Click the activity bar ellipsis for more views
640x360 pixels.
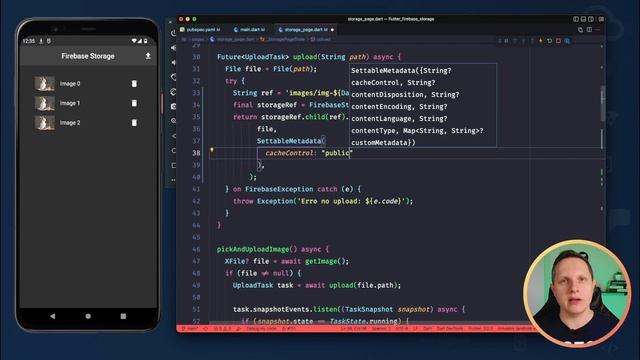click(173, 180)
